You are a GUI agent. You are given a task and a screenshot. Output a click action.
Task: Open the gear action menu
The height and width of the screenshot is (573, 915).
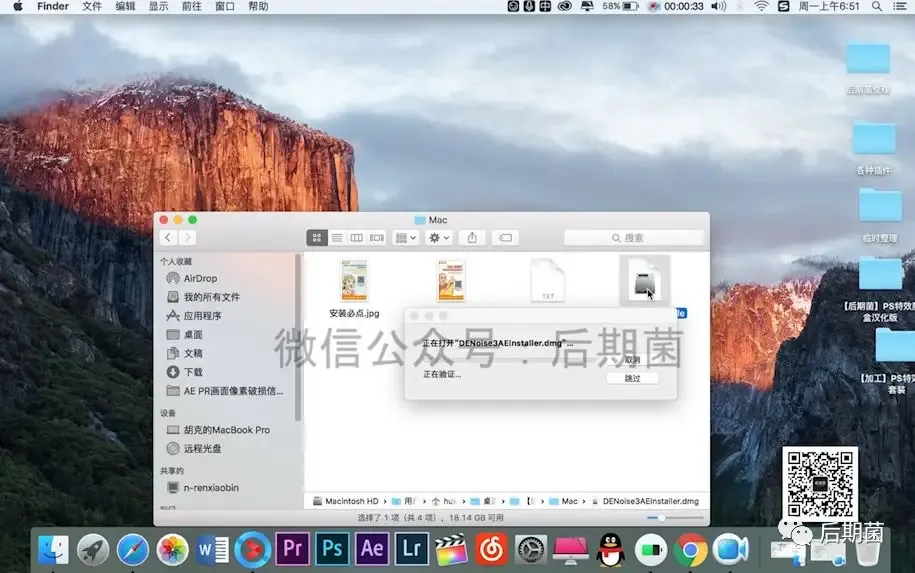[x=439, y=237]
